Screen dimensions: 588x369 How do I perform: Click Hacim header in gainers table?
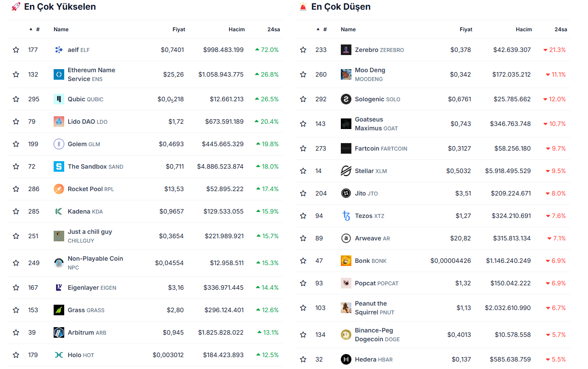click(237, 30)
